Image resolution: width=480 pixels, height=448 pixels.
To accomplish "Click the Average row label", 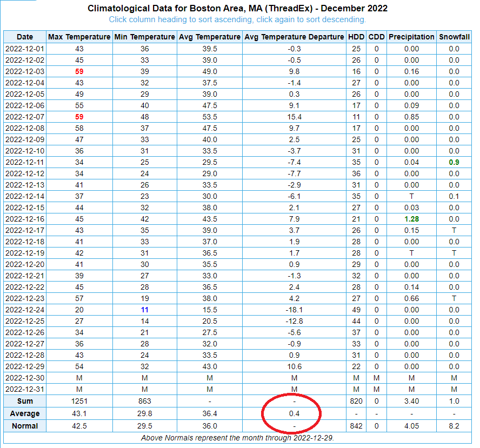I will tap(25, 414).
